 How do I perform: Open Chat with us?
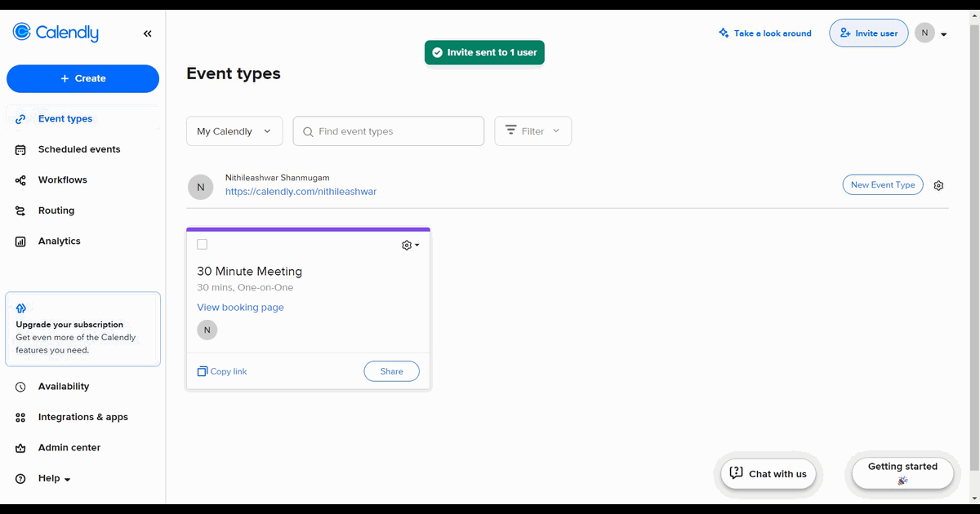[768, 474]
